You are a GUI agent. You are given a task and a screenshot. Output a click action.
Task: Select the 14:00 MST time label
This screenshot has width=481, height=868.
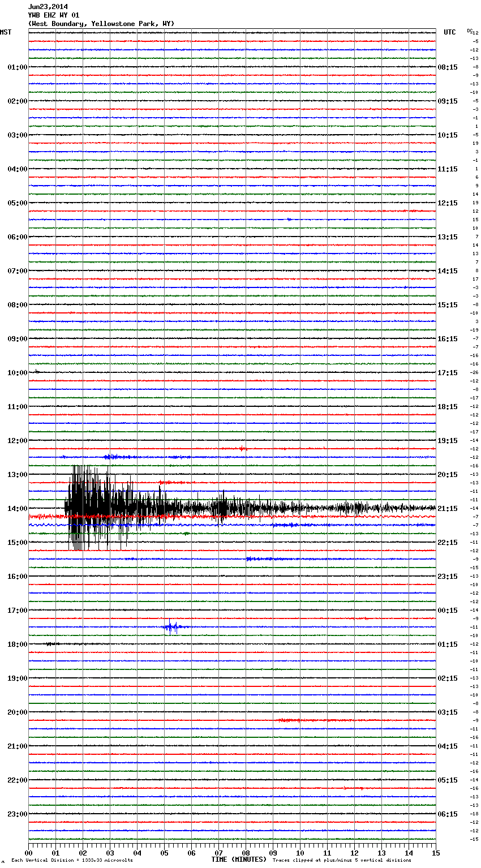pyautogui.click(x=18, y=509)
